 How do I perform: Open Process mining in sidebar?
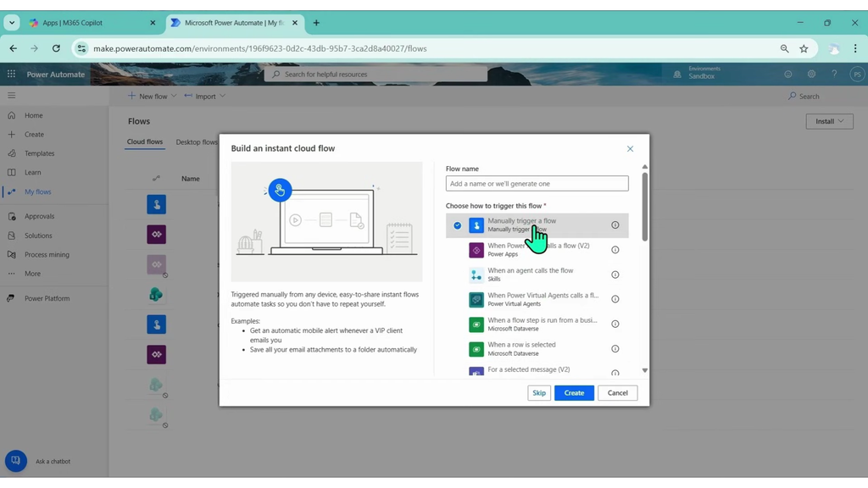[47, 254]
